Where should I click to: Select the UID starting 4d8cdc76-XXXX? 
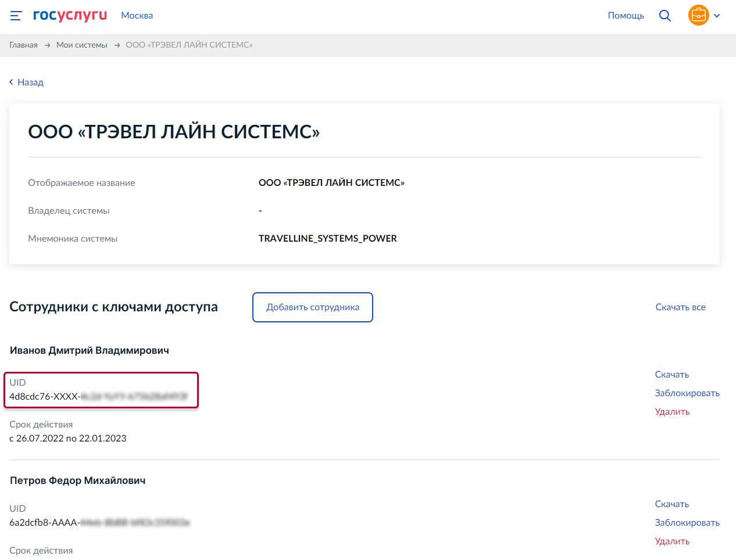98,397
